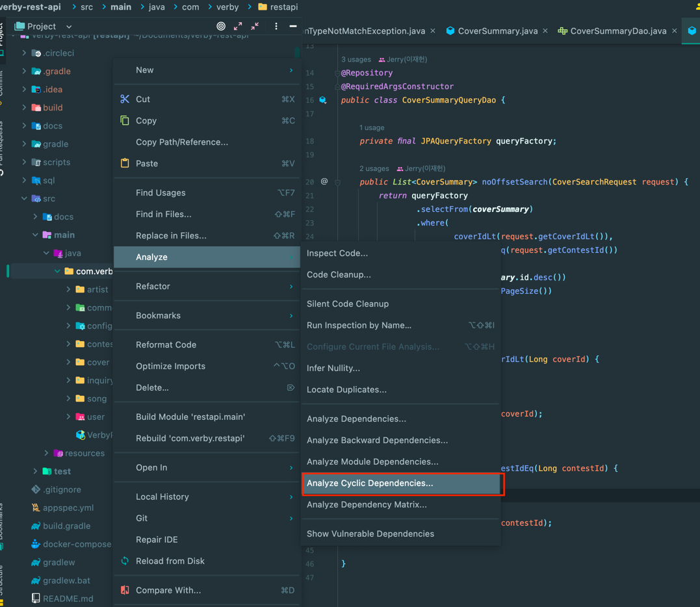Select Code Cleanup...
This screenshot has height=607, width=700.
[x=400, y=274]
